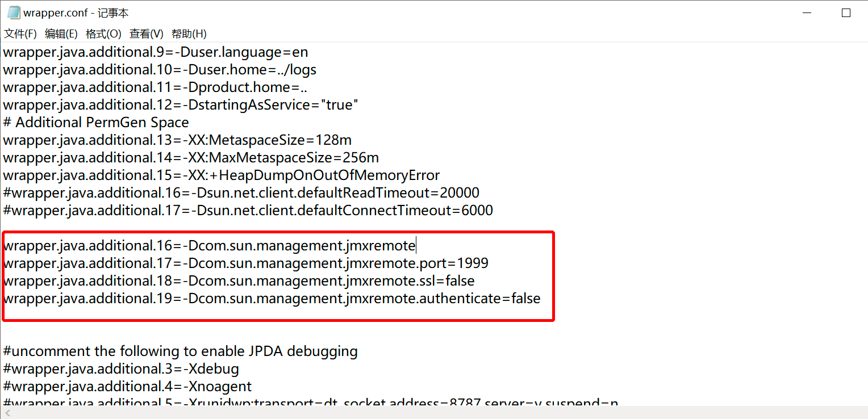Open the 查看(V) menu
The width and height of the screenshot is (868, 419).
[x=147, y=33]
